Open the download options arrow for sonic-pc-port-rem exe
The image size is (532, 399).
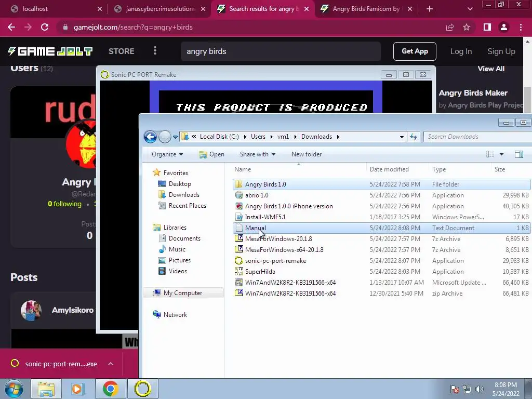[111, 364]
